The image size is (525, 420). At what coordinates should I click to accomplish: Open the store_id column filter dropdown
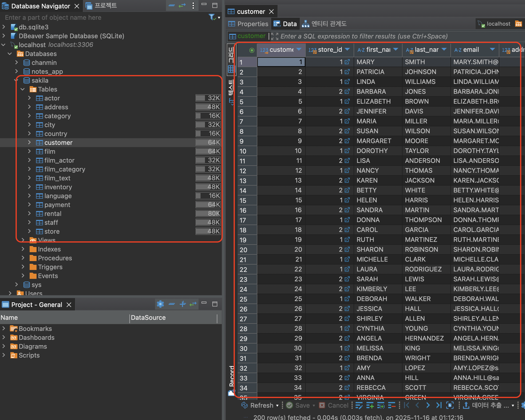coord(347,49)
